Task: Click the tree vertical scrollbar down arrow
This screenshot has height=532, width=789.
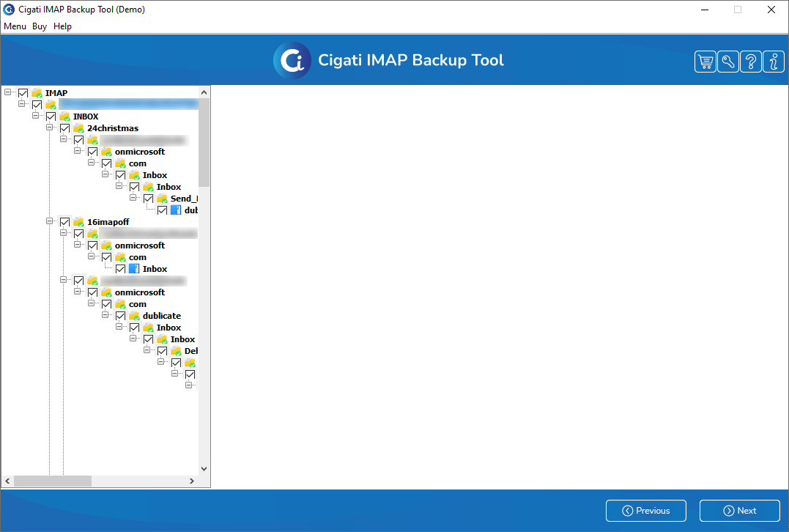Action: (x=204, y=468)
